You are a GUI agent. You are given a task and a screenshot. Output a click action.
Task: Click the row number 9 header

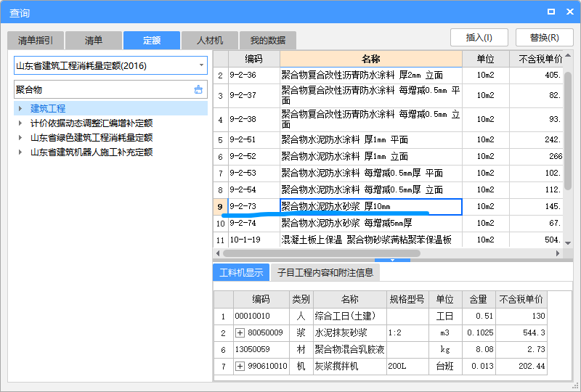pyautogui.click(x=221, y=206)
